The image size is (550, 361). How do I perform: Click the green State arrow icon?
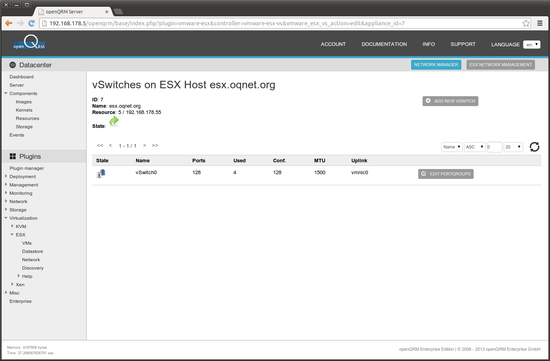[x=114, y=121]
